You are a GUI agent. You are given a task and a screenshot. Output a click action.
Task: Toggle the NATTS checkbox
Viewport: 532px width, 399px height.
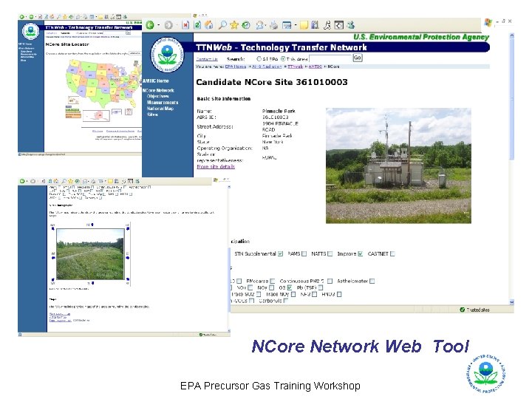[330, 253]
